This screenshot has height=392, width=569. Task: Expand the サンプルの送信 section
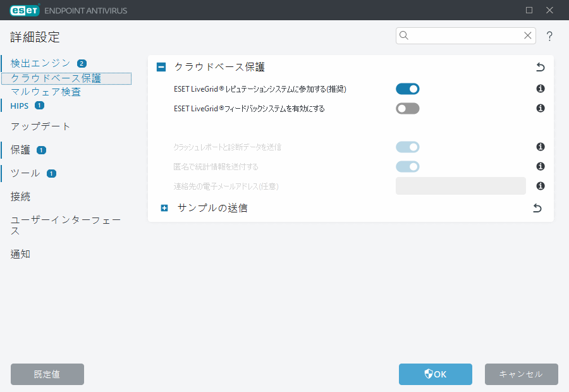coord(164,207)
